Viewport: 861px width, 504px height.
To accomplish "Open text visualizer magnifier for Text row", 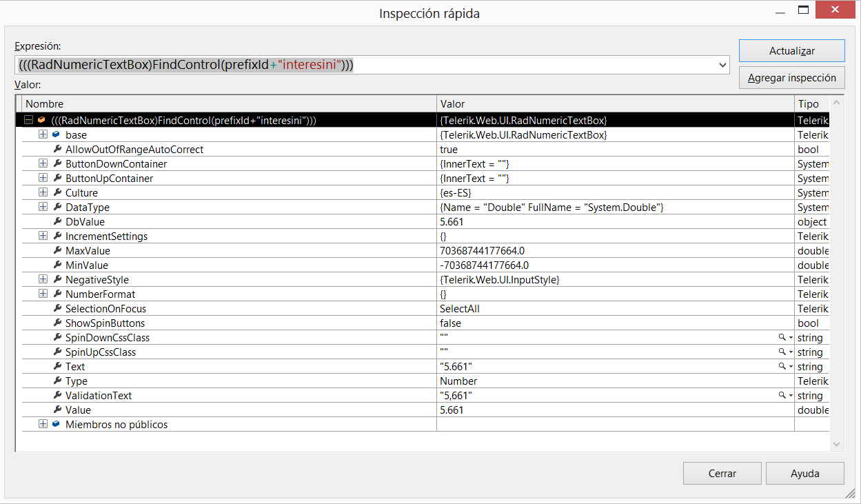I will [782, 366].
